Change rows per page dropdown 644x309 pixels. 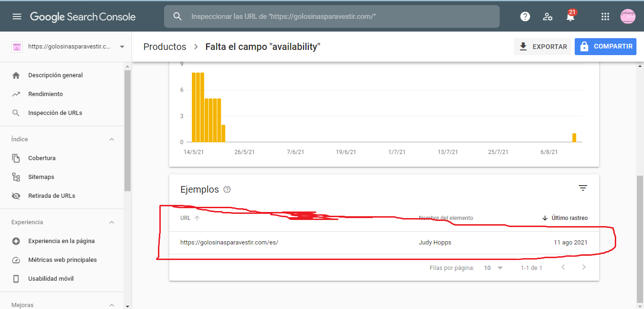point(494,268)
